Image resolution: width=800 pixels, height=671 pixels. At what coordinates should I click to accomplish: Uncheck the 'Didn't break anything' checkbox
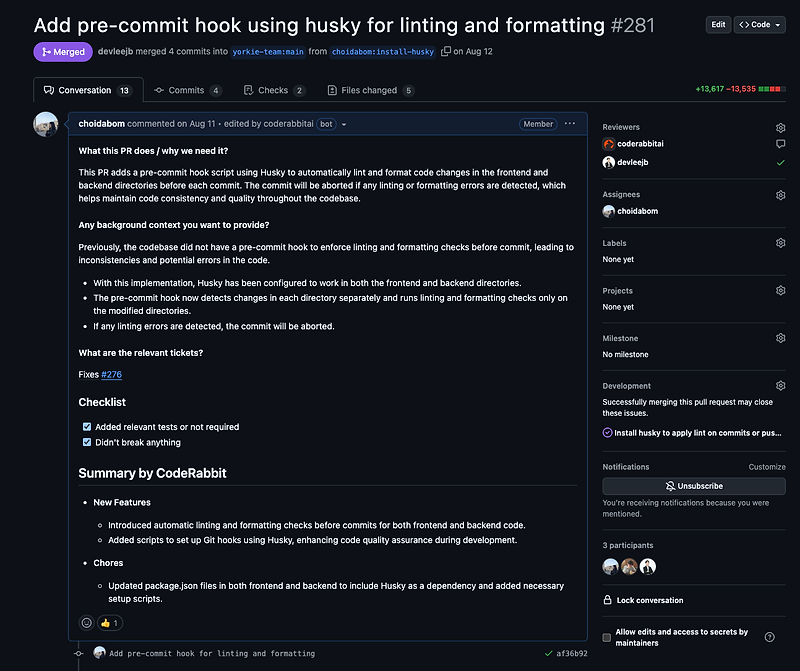(86, 442)
